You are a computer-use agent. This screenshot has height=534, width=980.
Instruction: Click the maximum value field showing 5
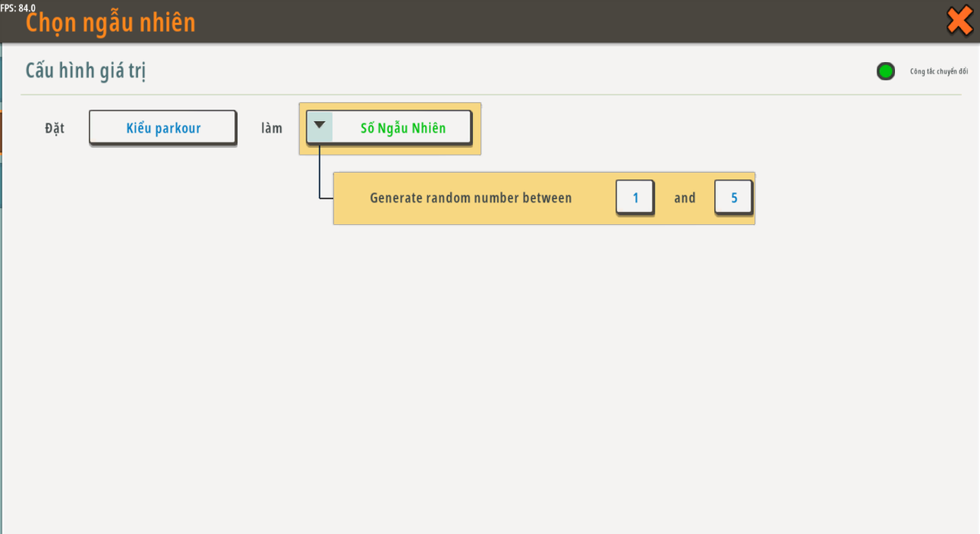pos(733,198)
